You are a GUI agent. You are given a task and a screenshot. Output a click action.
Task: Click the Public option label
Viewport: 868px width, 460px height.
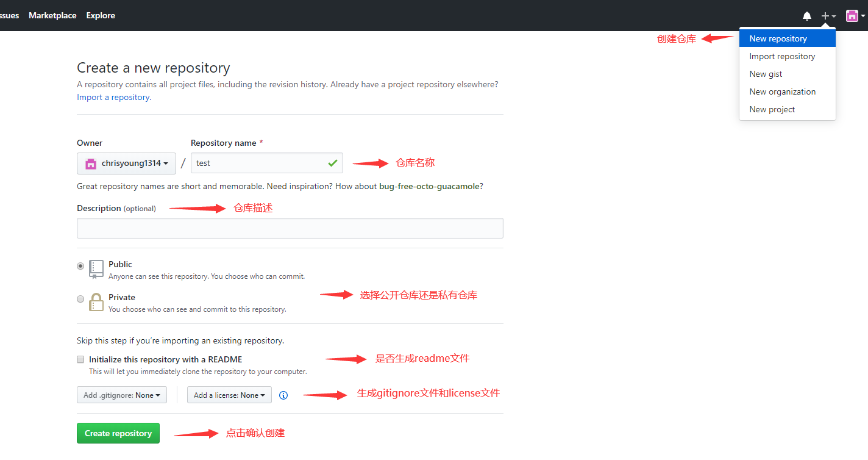click(x=120, y=264)
